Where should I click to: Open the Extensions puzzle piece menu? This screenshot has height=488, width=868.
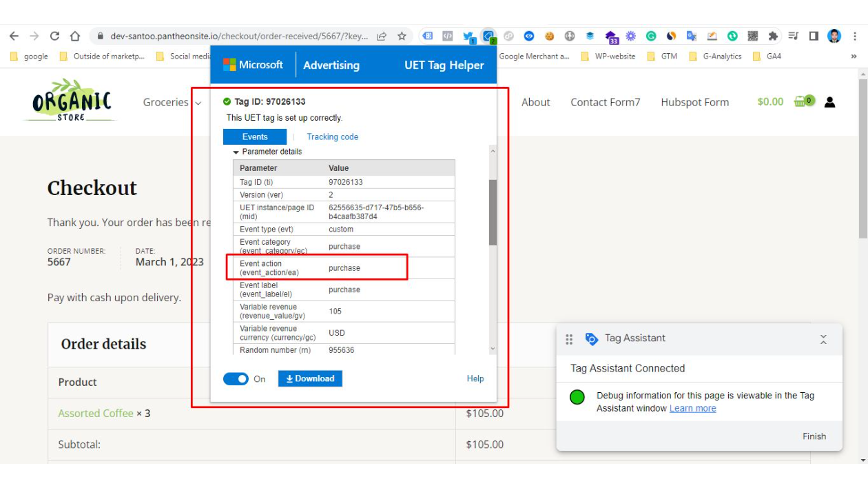point(773,36)
